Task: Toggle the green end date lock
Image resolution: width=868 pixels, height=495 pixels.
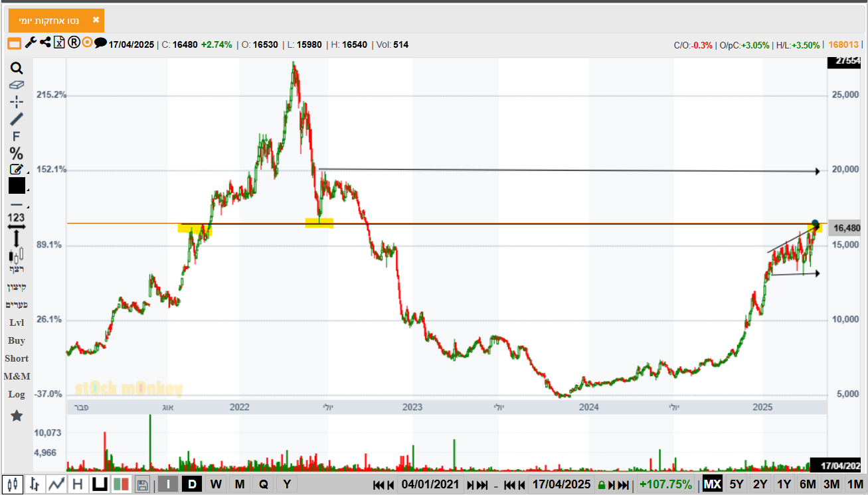Action: pyautogui.click(x=602, y=485)
